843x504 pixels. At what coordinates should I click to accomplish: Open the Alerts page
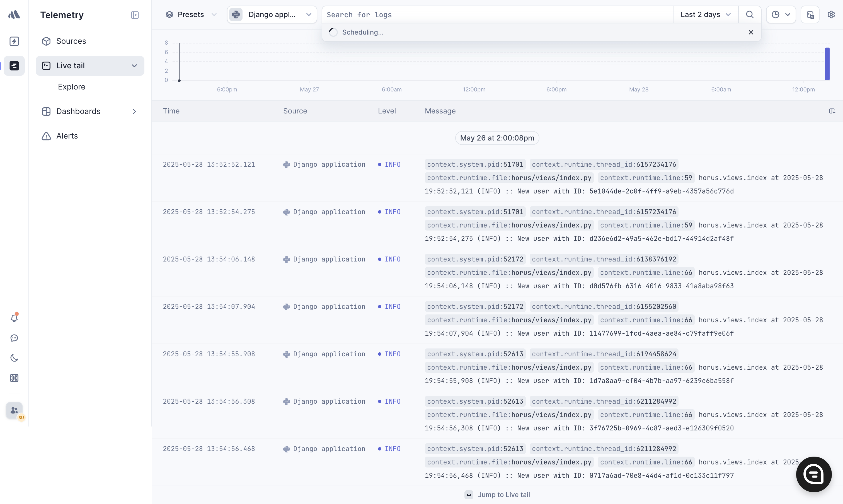(x=67, y=136)
